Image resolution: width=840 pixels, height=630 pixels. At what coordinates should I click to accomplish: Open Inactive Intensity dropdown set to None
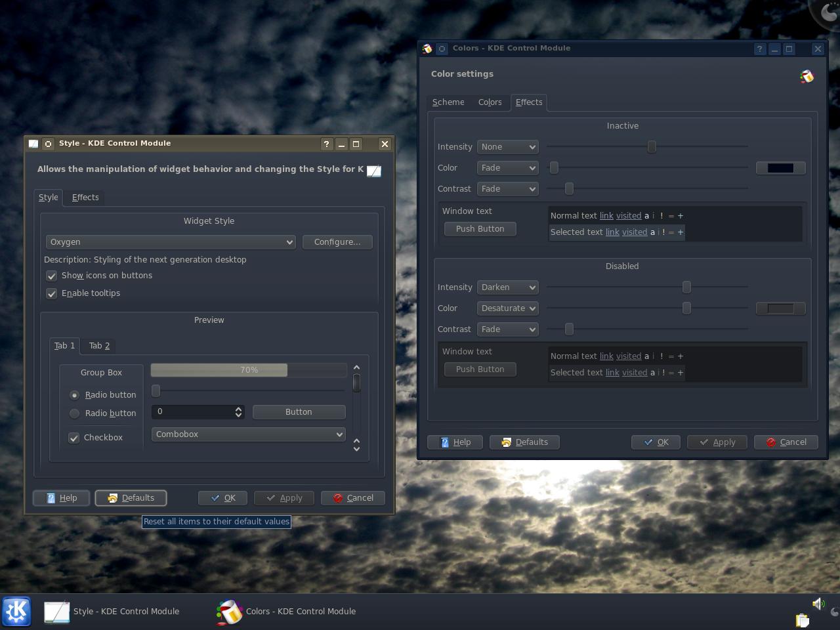coord(508,147)
